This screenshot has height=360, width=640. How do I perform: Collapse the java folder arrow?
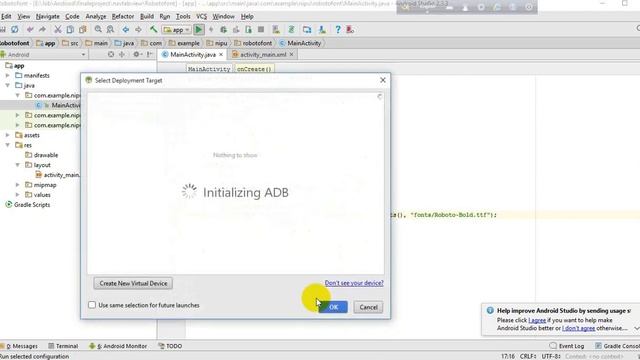8,85
